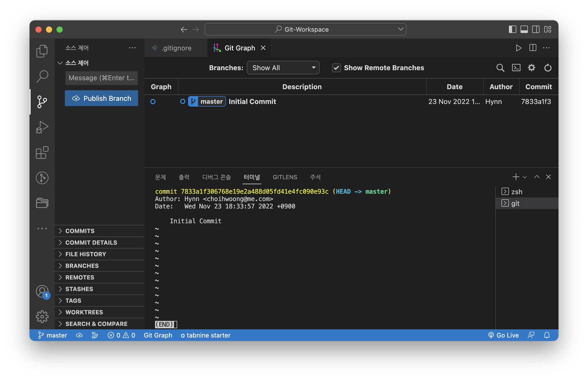Open the Git Graph terminal icon
Viewport: 588px width, 380px height.
click(x=516, y=68)
